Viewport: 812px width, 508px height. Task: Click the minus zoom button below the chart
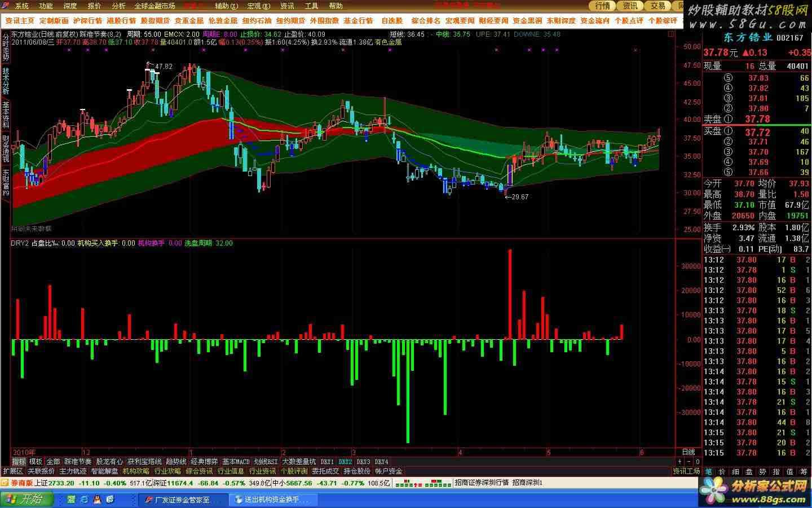[x=689, y=462]
